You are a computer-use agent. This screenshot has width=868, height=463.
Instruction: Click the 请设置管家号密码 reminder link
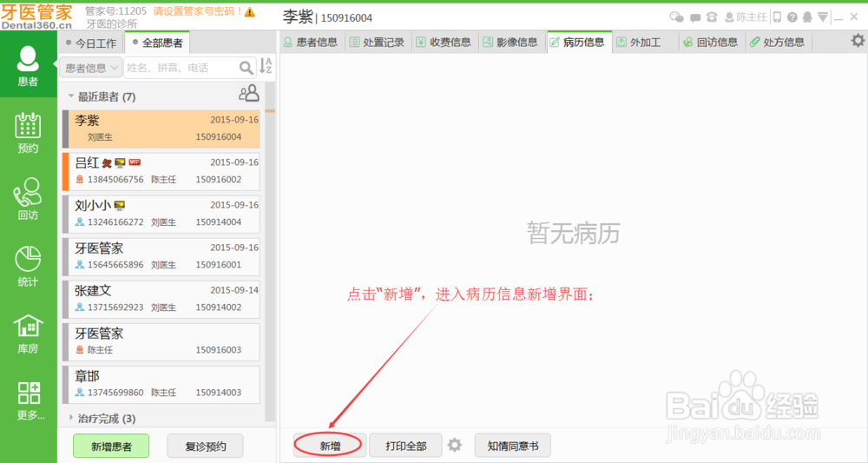pyautogui.click(x=198, y=11)
